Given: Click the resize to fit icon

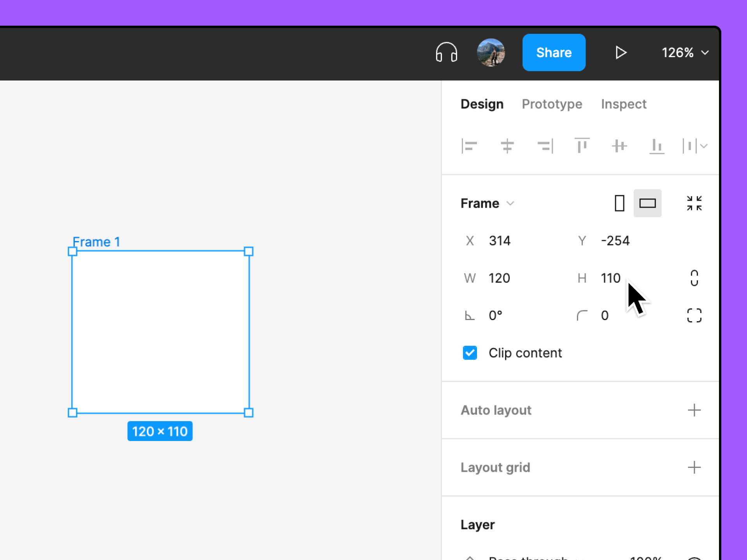Looking at the screenshot, I should pos(694,203).
